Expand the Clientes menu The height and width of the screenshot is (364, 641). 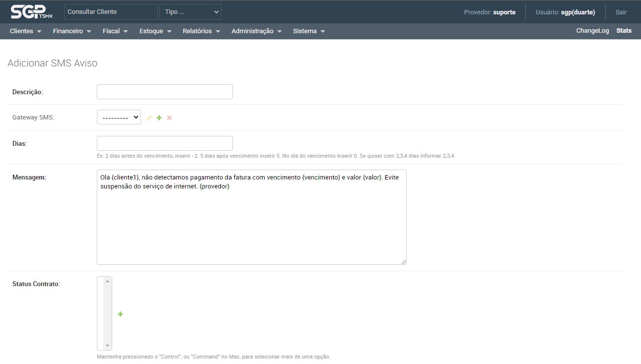click(x=25, y=31)
